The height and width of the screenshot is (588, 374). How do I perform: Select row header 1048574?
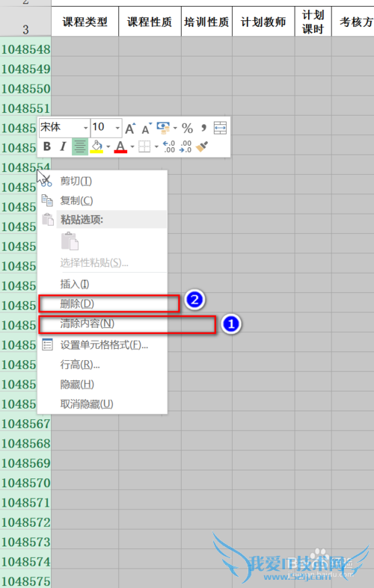point(25,562)
